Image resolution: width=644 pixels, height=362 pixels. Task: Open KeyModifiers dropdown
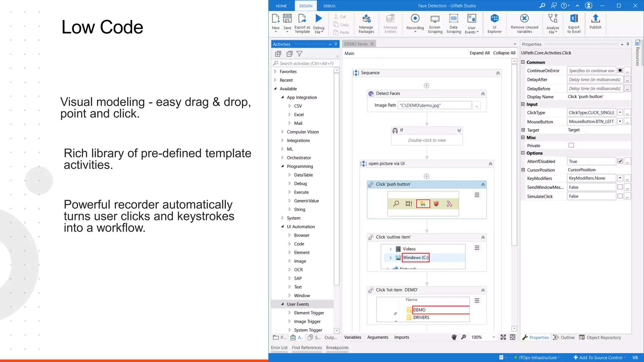620,178
